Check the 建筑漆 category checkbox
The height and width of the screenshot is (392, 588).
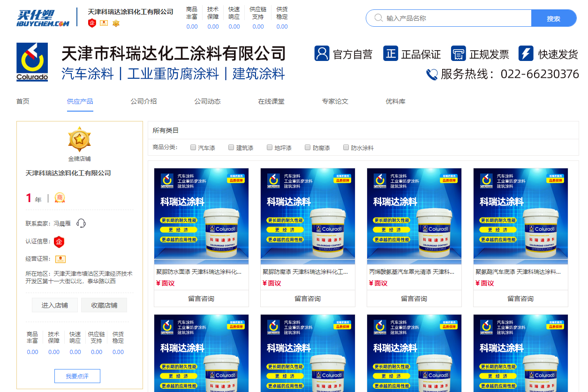[x=231, y=147]
